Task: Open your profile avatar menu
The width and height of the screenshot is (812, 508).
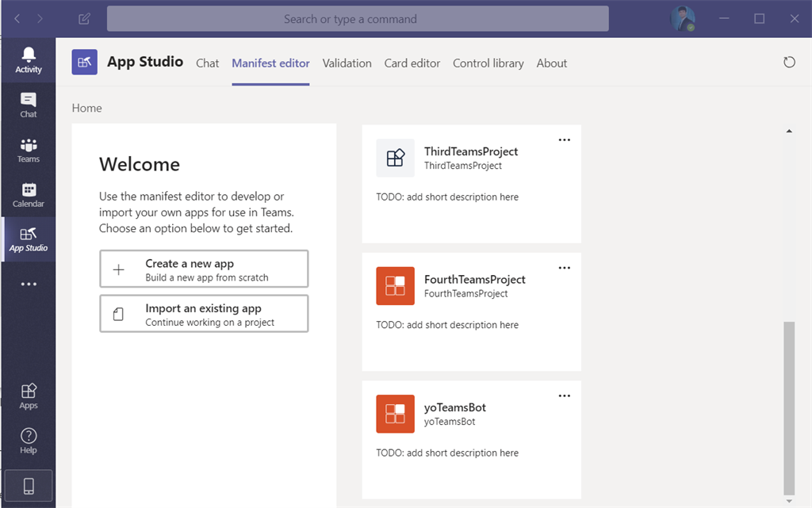Action: [x=683, y=17]
